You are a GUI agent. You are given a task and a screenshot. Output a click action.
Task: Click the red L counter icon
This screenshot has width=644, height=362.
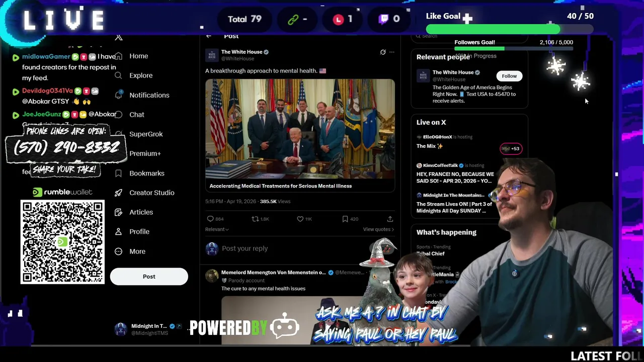(338, 19)
